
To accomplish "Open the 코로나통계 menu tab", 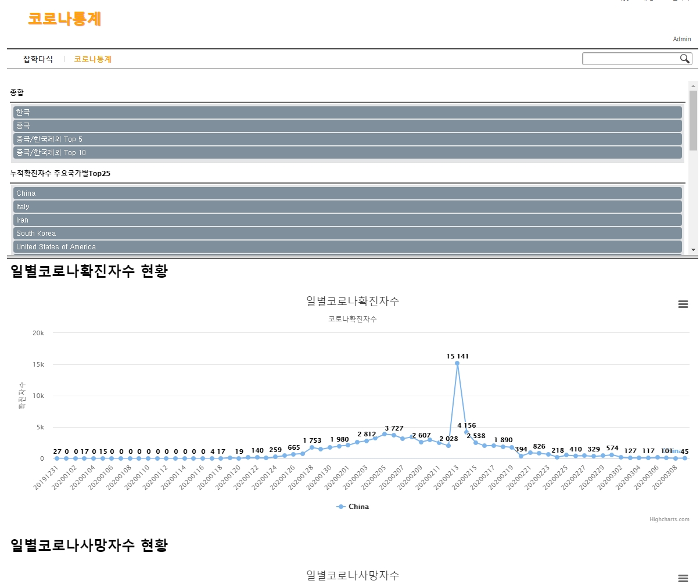I will coord(92,59).
